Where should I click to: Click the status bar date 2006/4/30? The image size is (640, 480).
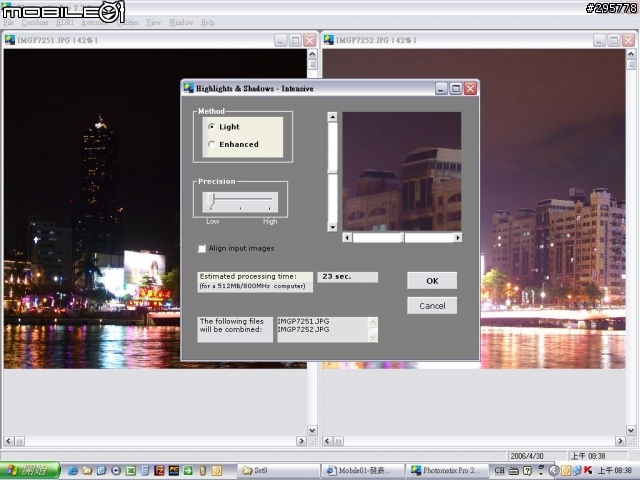527,456
